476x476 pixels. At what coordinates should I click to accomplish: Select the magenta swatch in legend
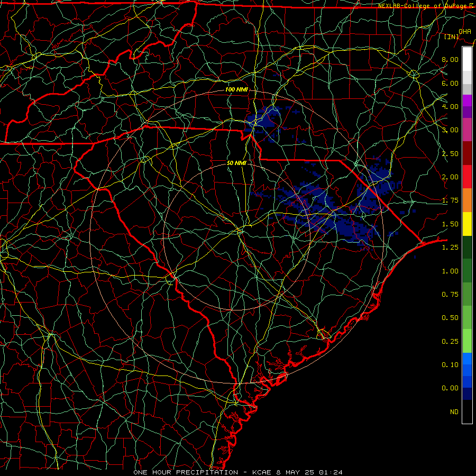tap(467, 100)
